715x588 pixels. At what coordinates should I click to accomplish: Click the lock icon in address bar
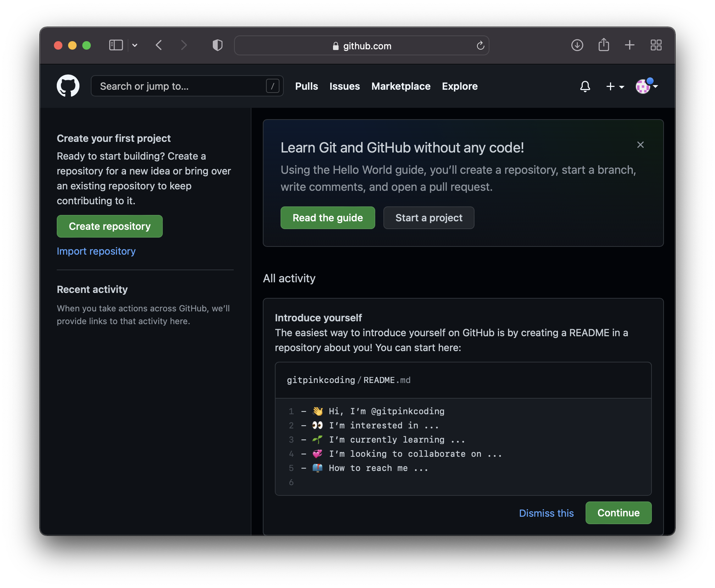point(336,46)
